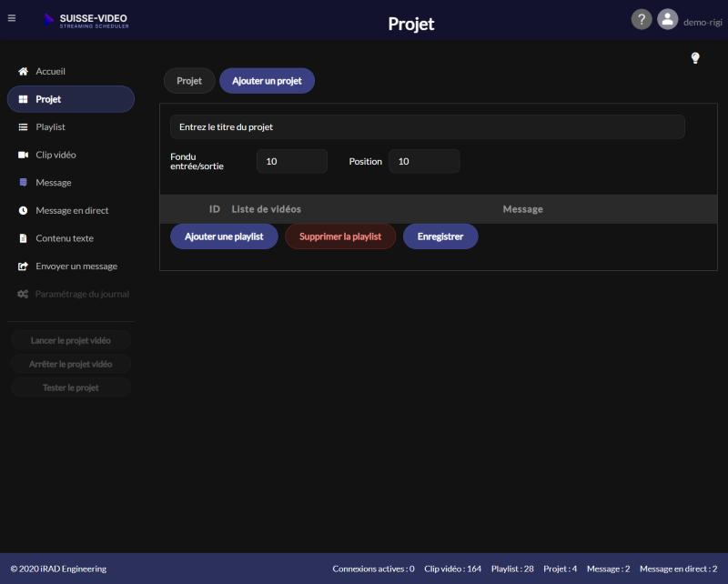Click Connexions actives : 0 in footer
This screenshot has width=728, height=584.
[373, 569]
